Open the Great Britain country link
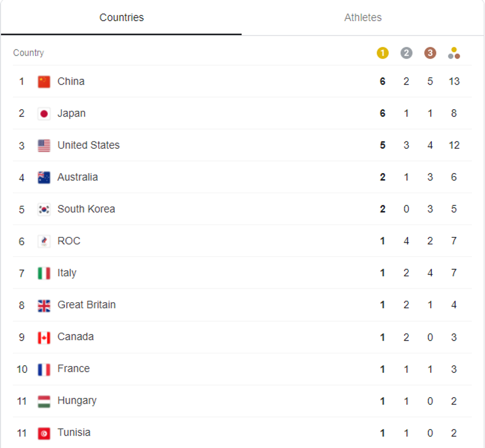This screenshot has height=448, width=485. (x=87, y=305)
